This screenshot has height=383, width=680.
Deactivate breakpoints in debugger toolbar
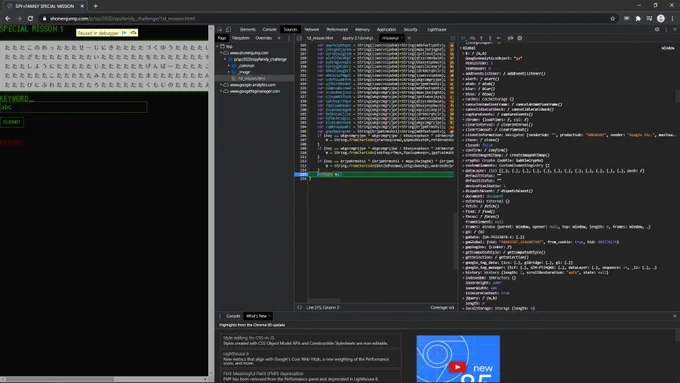510,38
